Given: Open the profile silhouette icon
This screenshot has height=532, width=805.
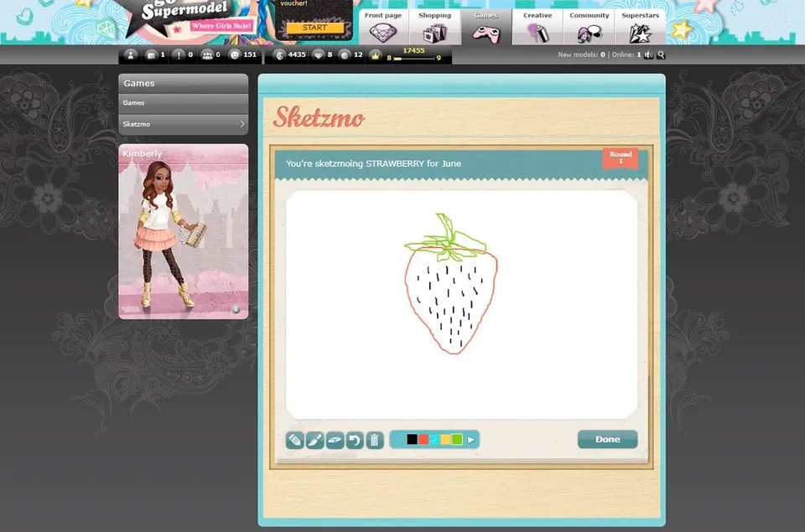Looking at the screenshot, I should 131,55.
